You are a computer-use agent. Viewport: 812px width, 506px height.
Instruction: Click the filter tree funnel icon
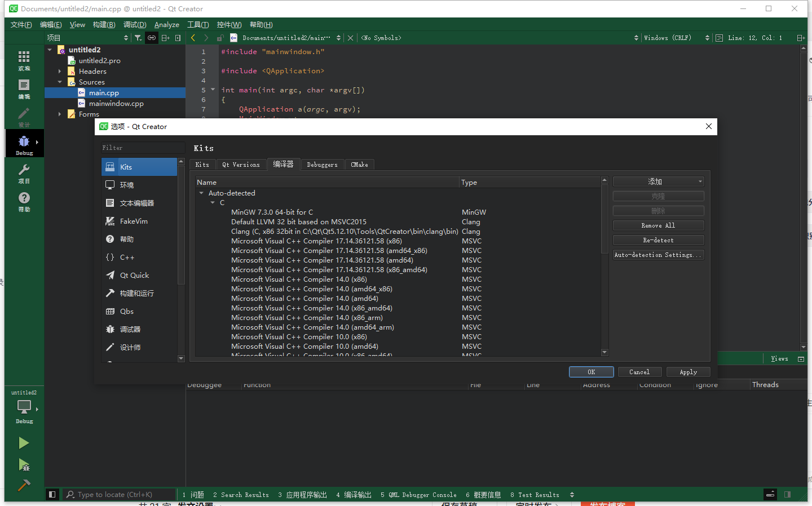tap(138, 38)
